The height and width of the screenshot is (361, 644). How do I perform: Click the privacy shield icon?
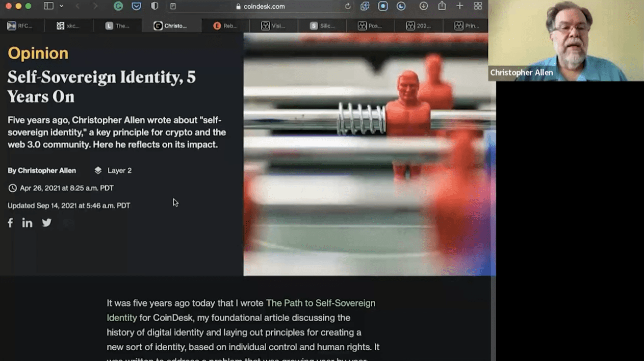(x=154, y=6)
